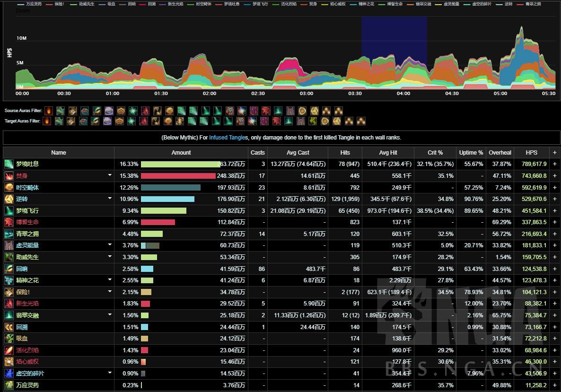561x392 pixels.
Task: Open the dropdown arrow beside 虚灵能量
Action: pyautogui.click(x=110, y=245)
